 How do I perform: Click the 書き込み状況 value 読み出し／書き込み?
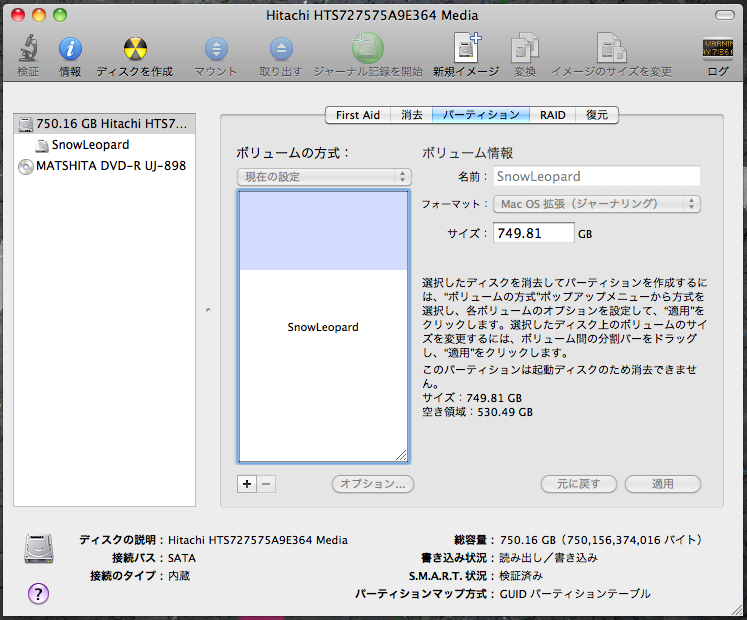(548, 558)
